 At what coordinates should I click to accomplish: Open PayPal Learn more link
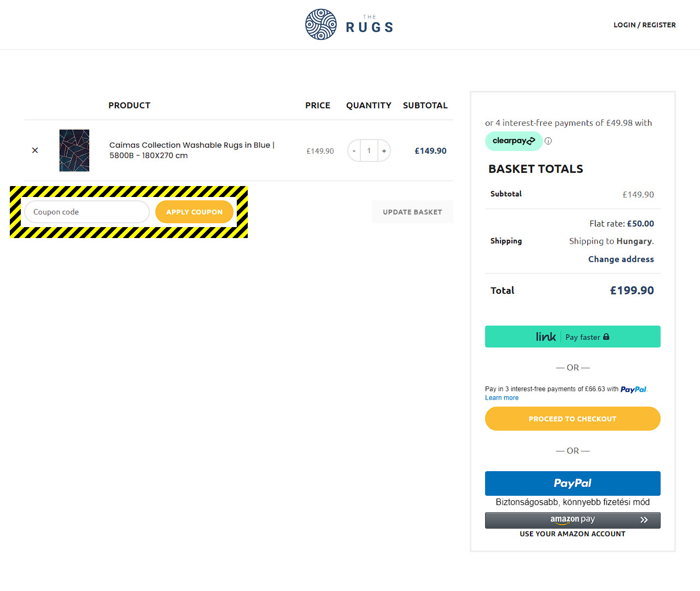[x=501, y=398]
